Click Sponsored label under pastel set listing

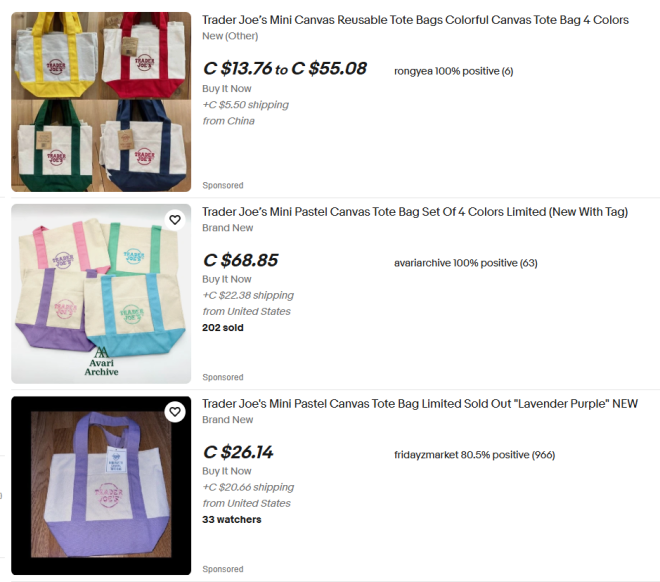point(222,377)
